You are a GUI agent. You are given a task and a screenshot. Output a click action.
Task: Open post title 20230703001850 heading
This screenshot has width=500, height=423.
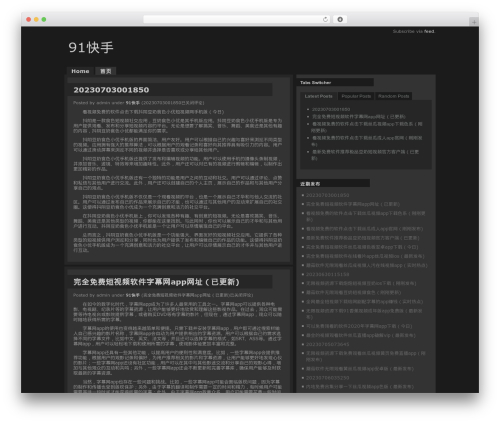pos(111,90)
